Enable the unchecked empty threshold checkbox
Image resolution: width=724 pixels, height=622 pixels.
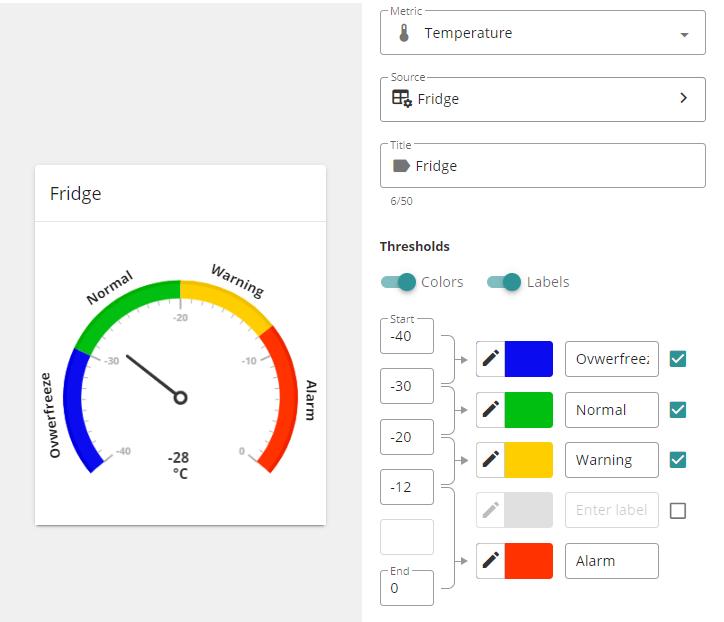coord(678,510)
